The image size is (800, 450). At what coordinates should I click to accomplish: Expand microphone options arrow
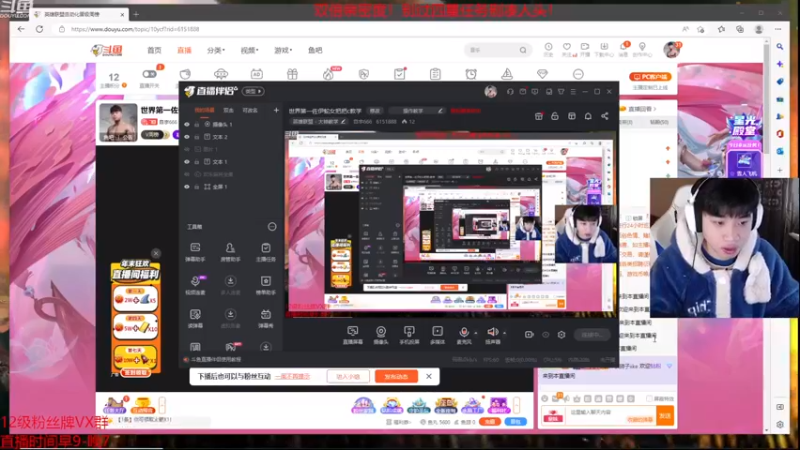476,333
